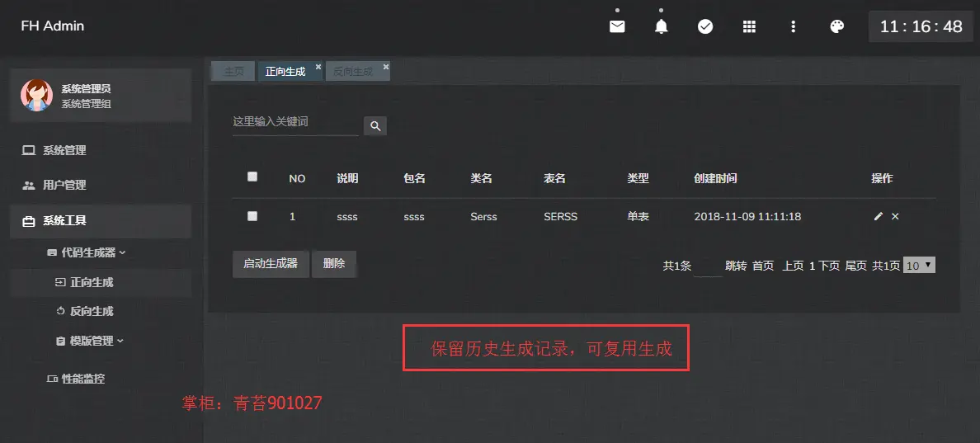Click the 包名 column header
The image size is (980, 443).
pyautogui.click(x=414, y=178)
